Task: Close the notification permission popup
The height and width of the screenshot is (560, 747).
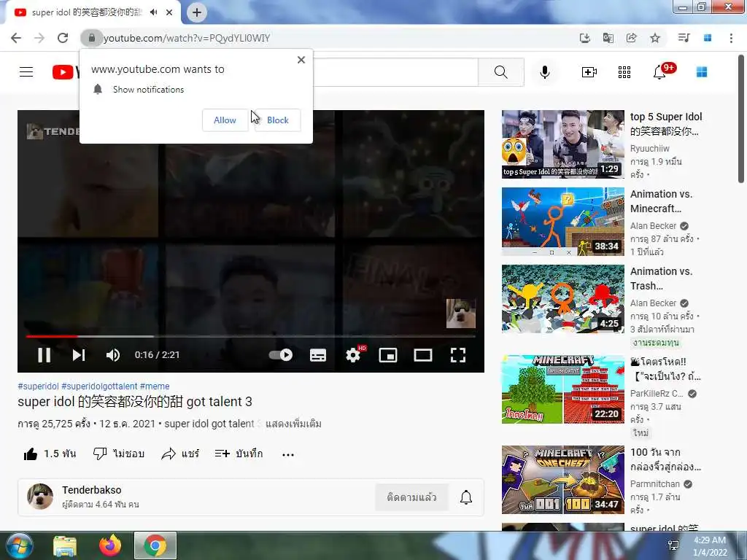Action: [x=301, y=60]
